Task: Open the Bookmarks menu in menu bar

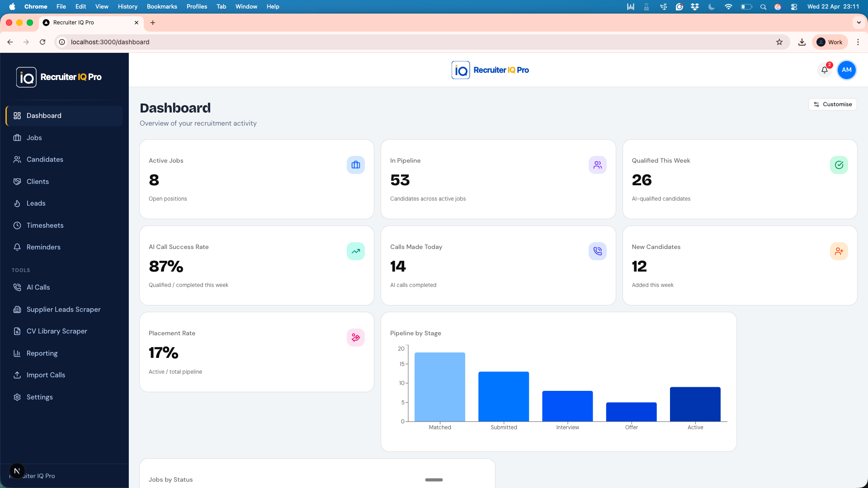Action: [x=162, y=6]
